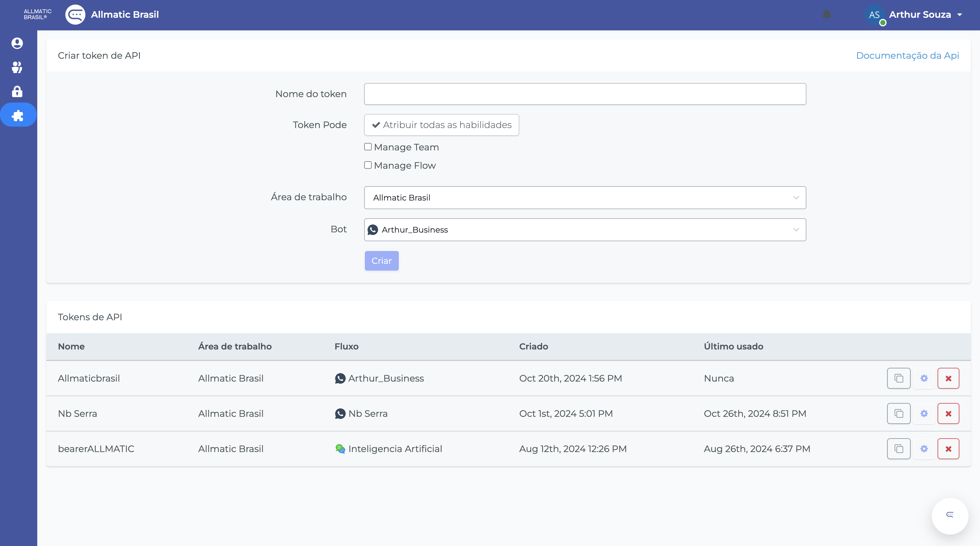Open the Arthur Souza user menu
The width and height of the screenshot is (980, 546).
click(x=920, y=14)
